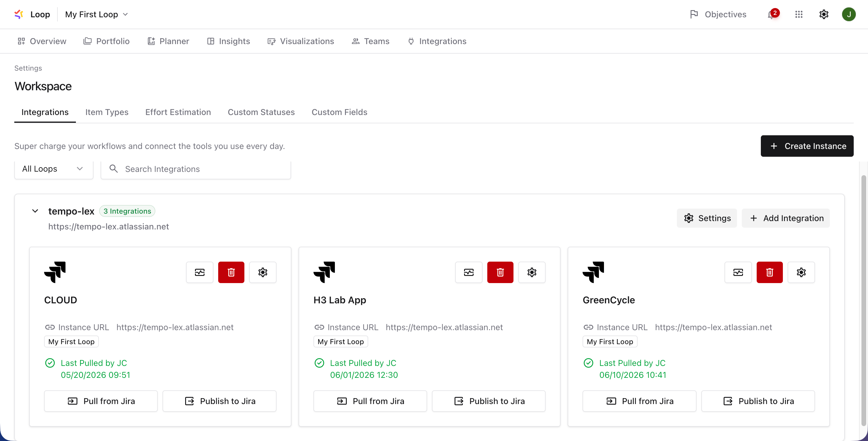
Task: Click the GreenCycle Instance URL link
Action: pyautogui.click(x=713, y=327)
